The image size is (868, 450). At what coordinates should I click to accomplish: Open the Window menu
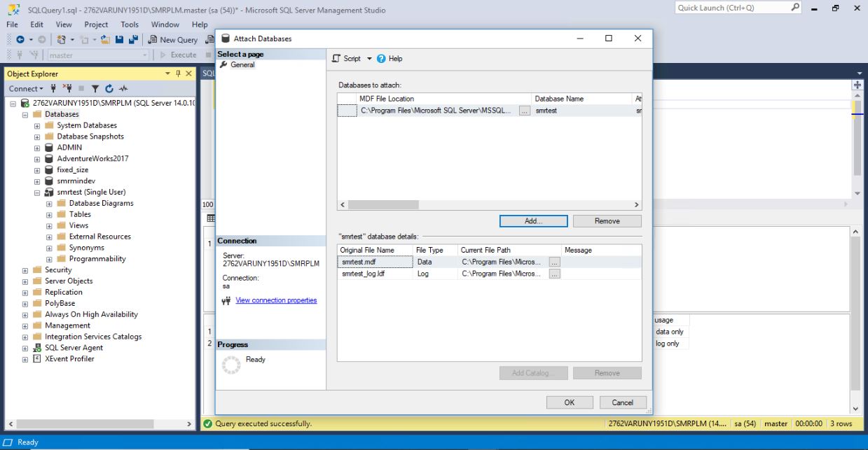165,24
